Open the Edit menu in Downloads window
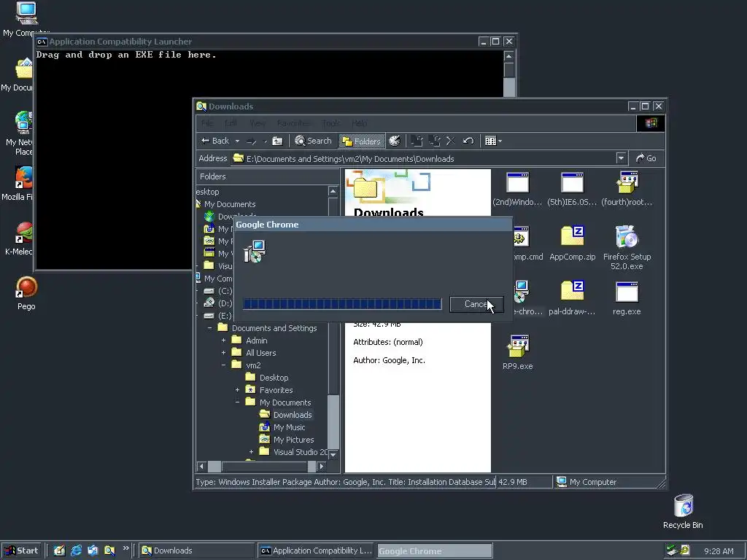 [231, 123]
